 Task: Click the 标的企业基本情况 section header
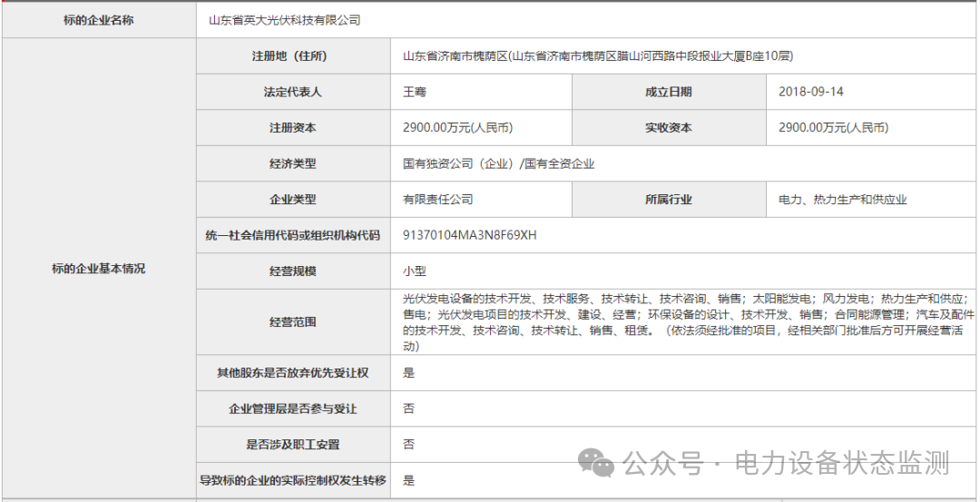pos(99,269)
